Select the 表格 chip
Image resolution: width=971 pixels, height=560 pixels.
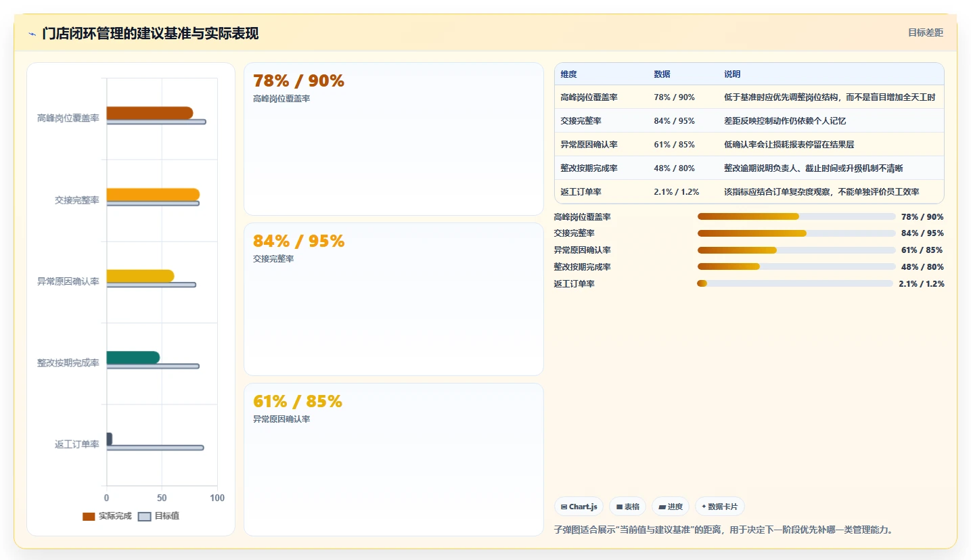pos(627,507)
